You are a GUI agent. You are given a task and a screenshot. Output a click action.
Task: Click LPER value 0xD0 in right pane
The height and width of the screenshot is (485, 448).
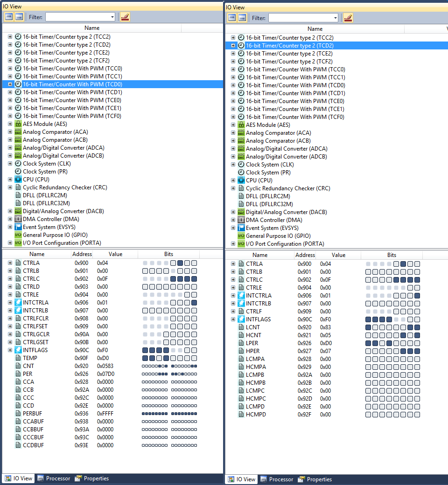pyautogui.click(x=326, y=343)
